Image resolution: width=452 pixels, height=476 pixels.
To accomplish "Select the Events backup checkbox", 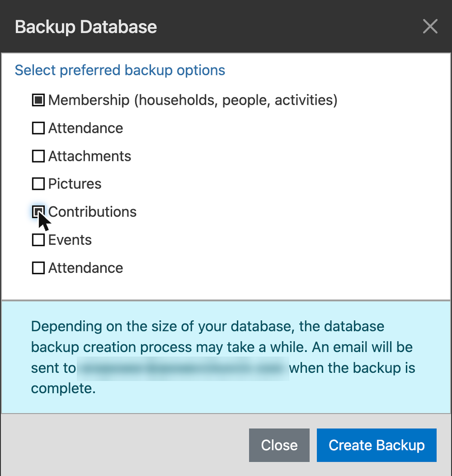I will [38, 240].
